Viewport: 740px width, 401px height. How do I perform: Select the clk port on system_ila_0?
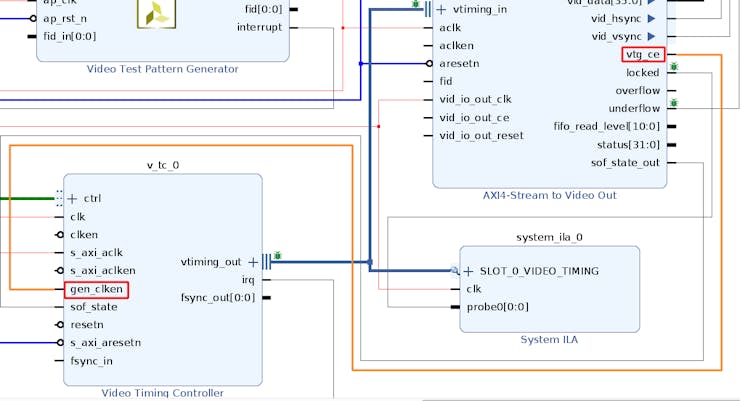tap(474, 289)
